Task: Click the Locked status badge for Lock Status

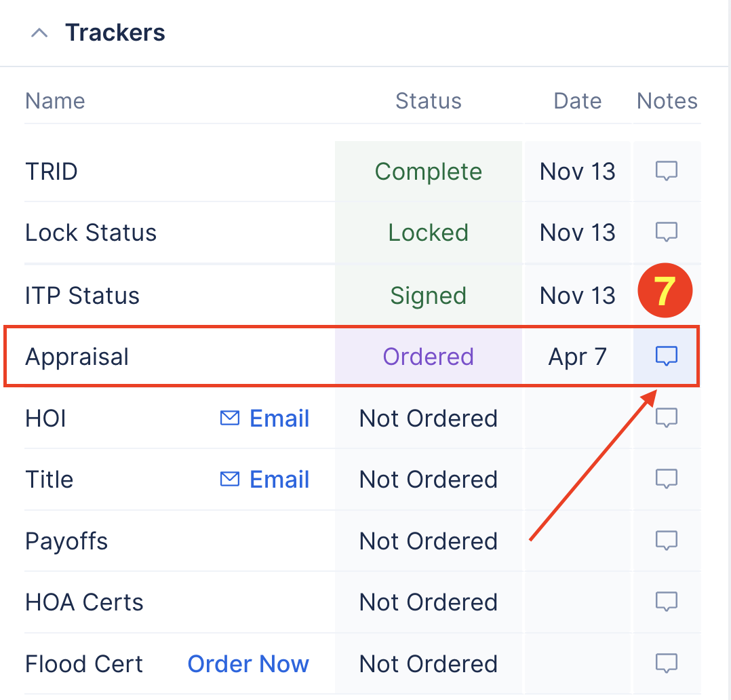Action: point(429,232)
